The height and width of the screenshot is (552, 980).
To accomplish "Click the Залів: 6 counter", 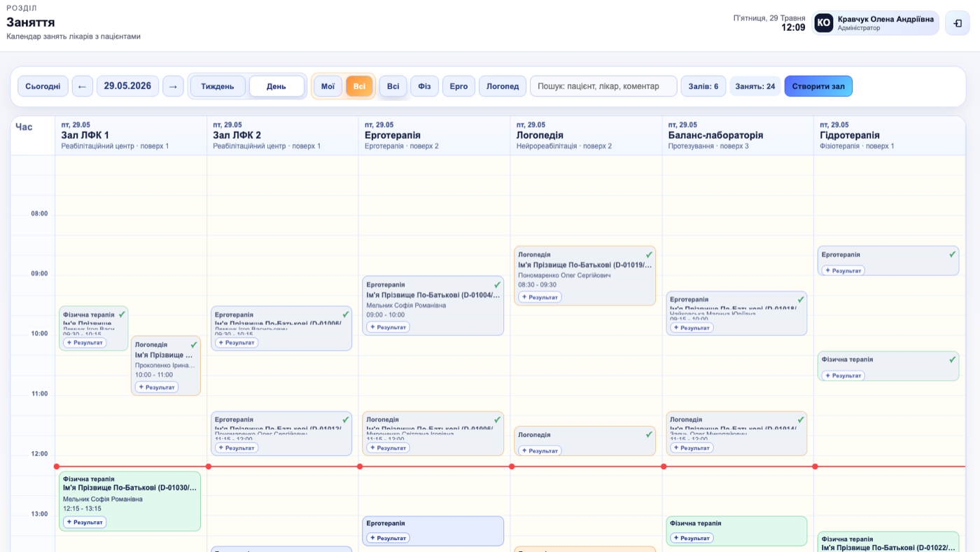I will coord(703,86).
